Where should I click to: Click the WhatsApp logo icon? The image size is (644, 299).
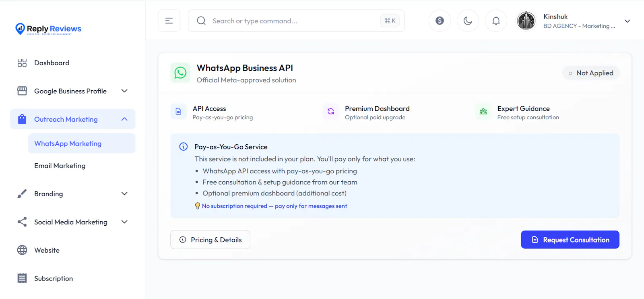180,73
